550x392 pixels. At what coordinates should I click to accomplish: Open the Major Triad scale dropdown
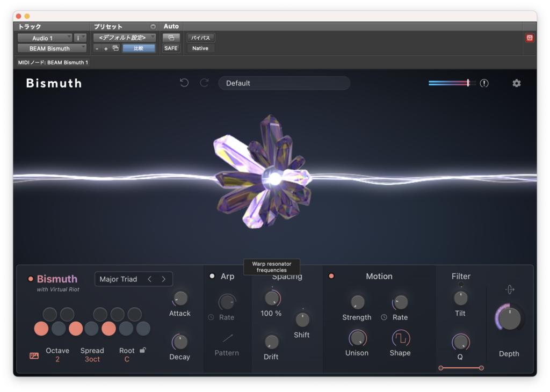[x=118, y=279]
